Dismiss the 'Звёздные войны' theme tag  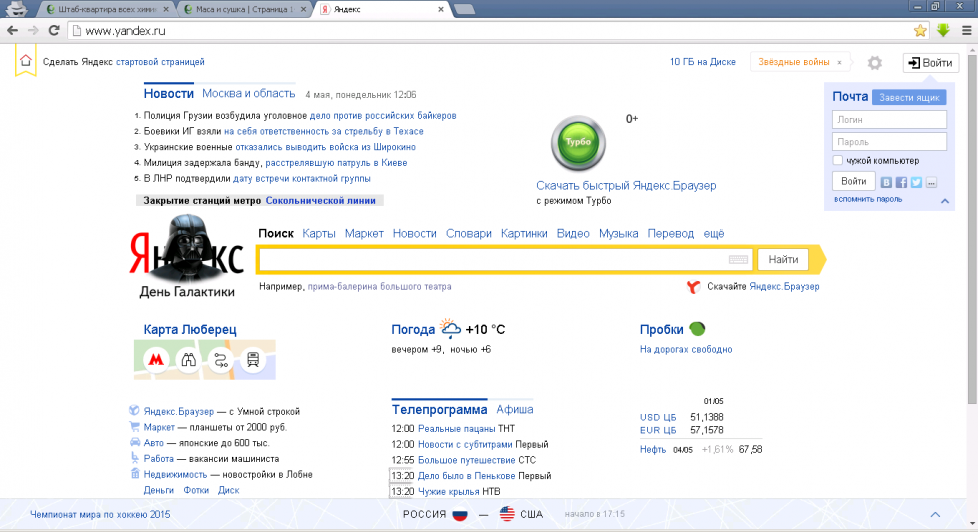pyautogui.click(x=839, y=62)
